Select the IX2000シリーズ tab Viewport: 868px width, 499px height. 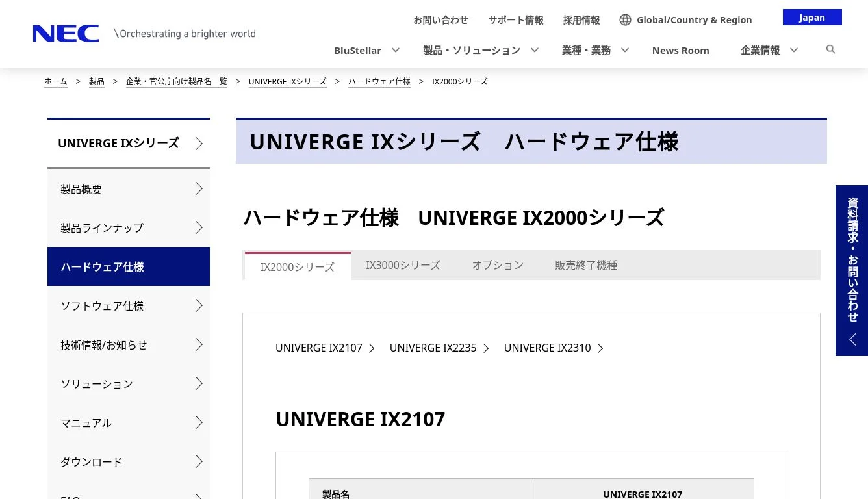[x=298, y=266]
